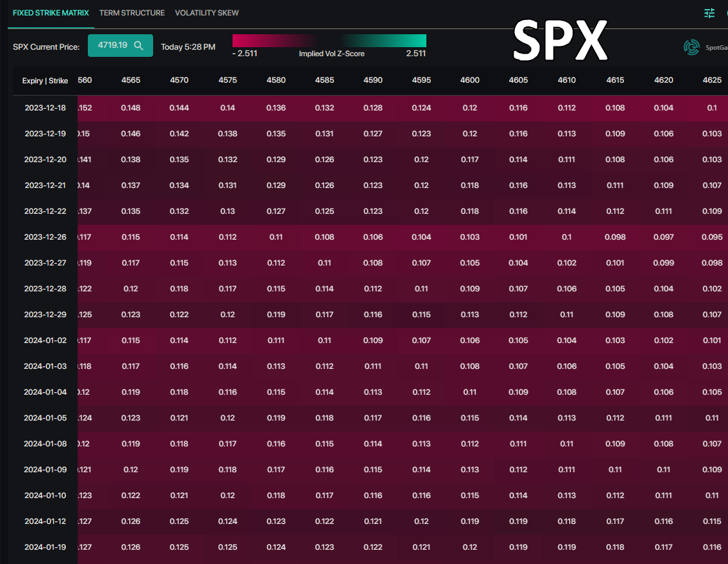The height and width of the screenshot is (564, 728).
Task: Click 0.117 under 4600 for 2023-12-20
Action: 470,160
